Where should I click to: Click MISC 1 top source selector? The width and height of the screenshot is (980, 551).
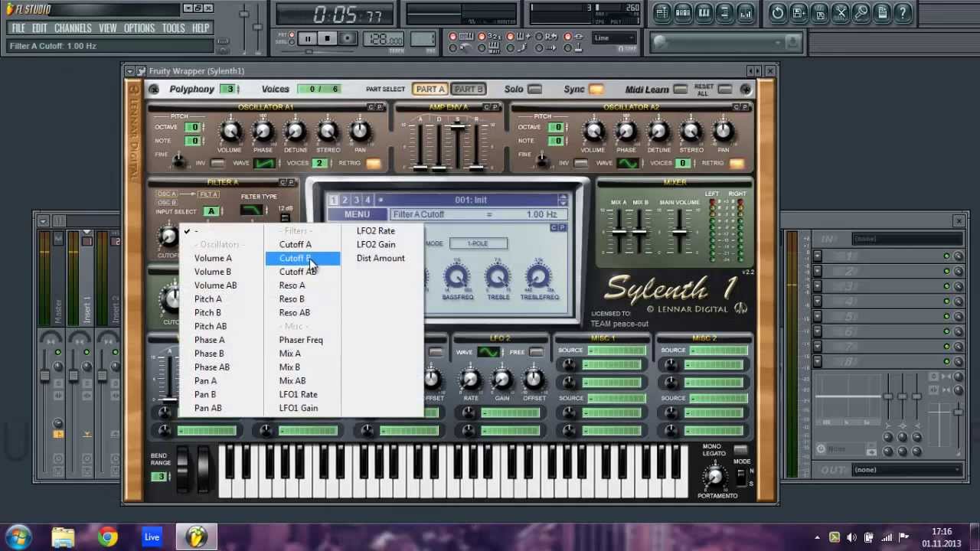(x=616, y=350)
